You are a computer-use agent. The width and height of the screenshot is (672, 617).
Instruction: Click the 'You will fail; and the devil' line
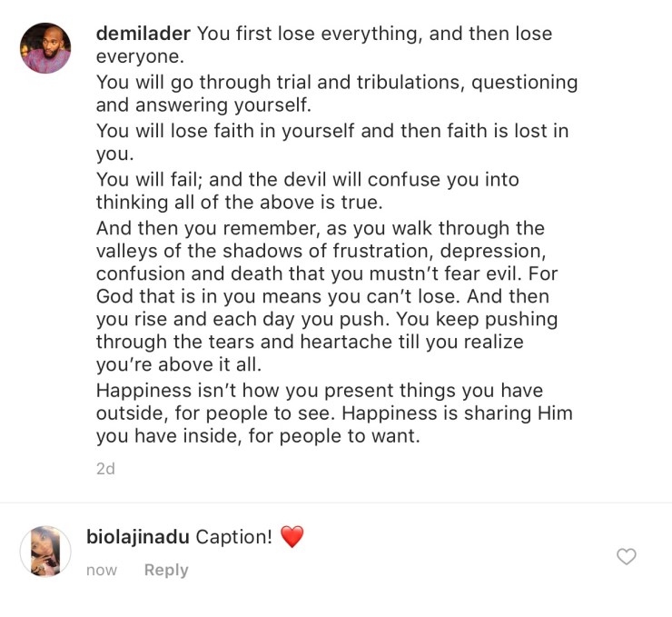pos(308,179)
